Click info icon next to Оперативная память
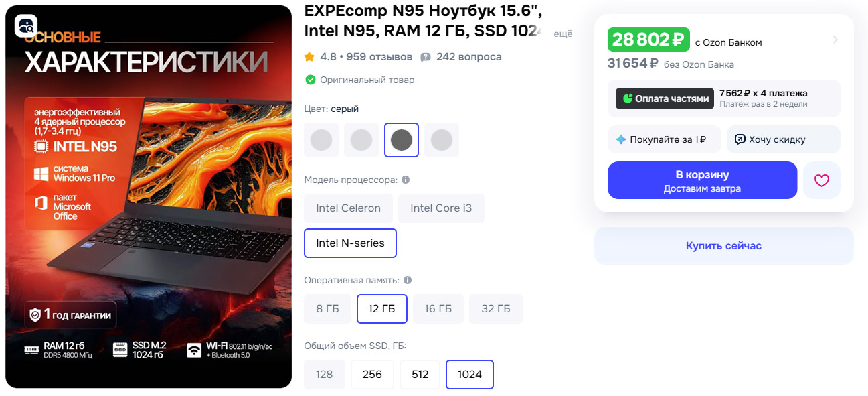The height and width of the screenshot is (396, 868). tap(408, 280)
